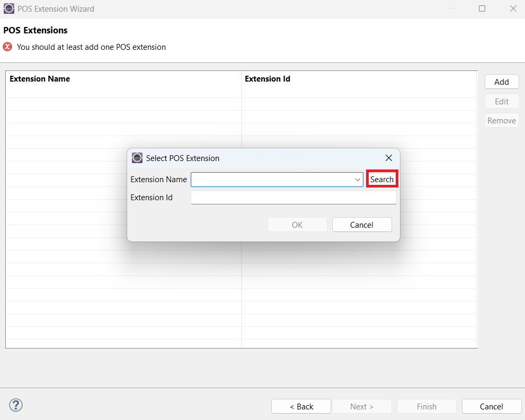The height and width of the screenshot is (420, 525).
Task: Click the Select POS Extension dialog icon
Action: click(137, 158)
